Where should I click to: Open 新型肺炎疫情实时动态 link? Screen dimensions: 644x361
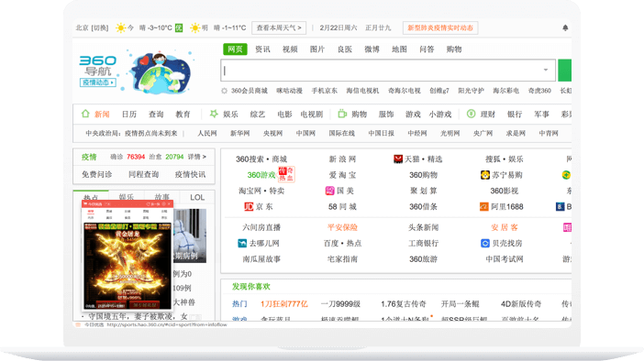(x=440, y=27)
